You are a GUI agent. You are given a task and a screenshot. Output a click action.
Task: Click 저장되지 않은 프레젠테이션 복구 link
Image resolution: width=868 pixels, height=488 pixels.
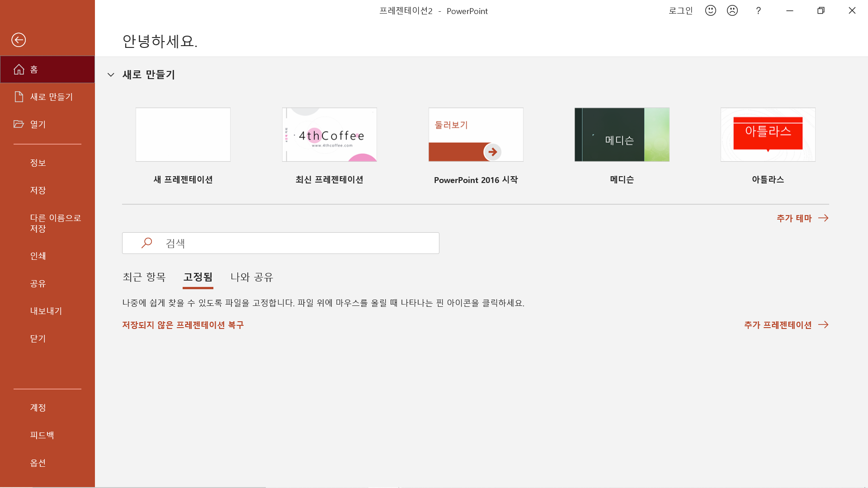pos(183,325)
